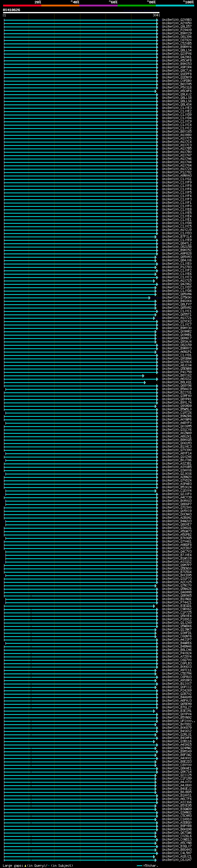Click hit label UniRef100_Q75K90

177,297
